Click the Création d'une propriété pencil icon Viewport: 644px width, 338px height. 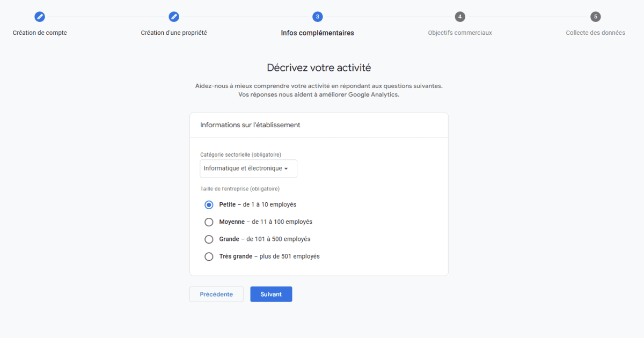tap(174, 17)
